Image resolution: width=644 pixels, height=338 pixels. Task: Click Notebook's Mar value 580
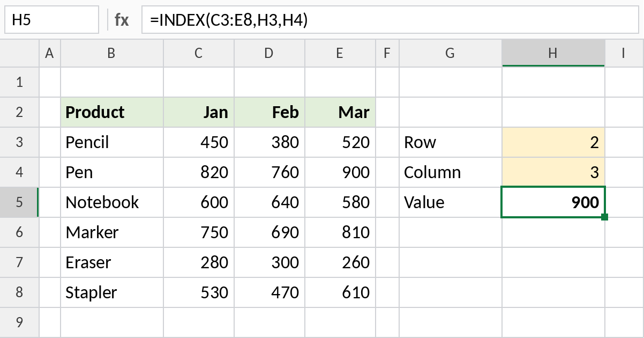(340, 202)
